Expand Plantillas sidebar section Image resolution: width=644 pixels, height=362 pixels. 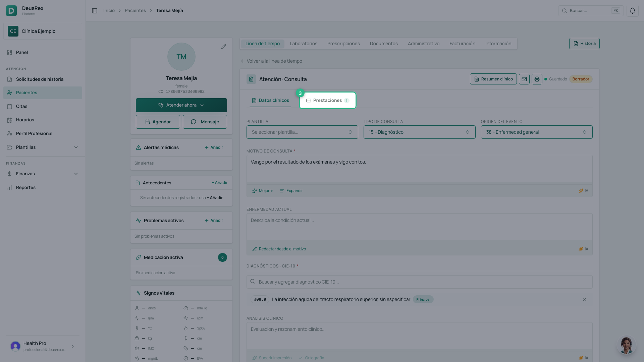pyautogui.click(x=43, y=147)
